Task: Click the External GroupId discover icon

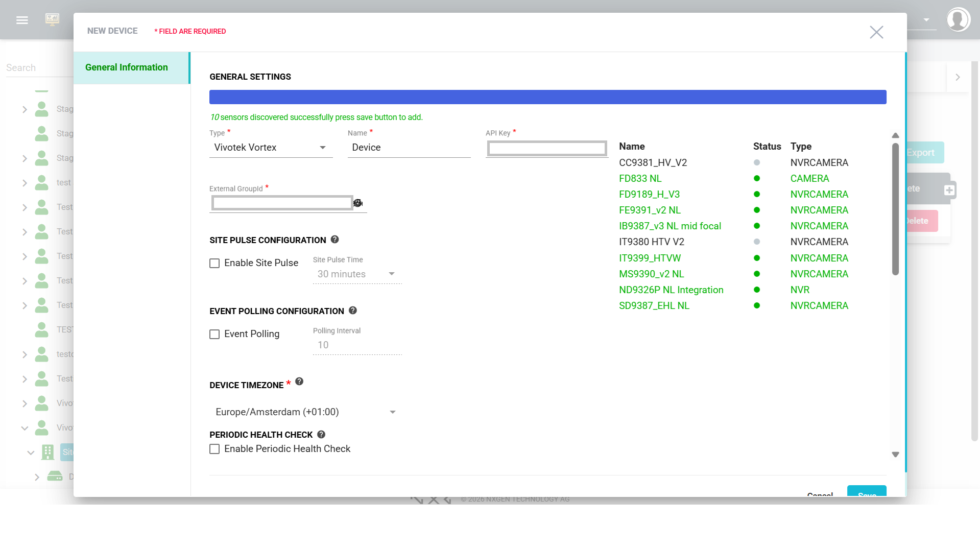Action: click(x=358, y=203)
